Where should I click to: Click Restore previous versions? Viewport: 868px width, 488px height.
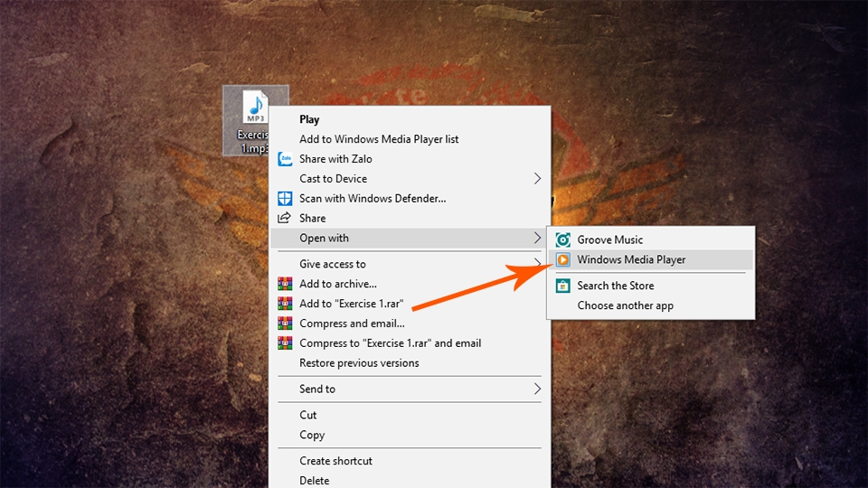coord(410,363)
